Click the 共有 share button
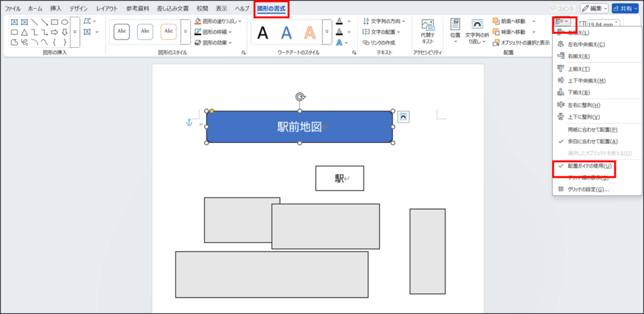This screenshot has height=314, width=644. tap(625, 8)
